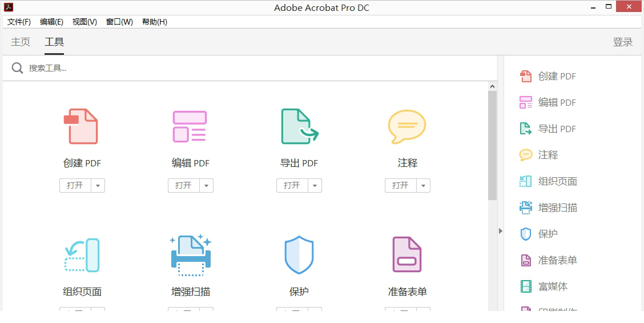Click the scrollbar up arrow in tools list
Viewport: 644px width, 323px height.
click(x=492, y=86)
